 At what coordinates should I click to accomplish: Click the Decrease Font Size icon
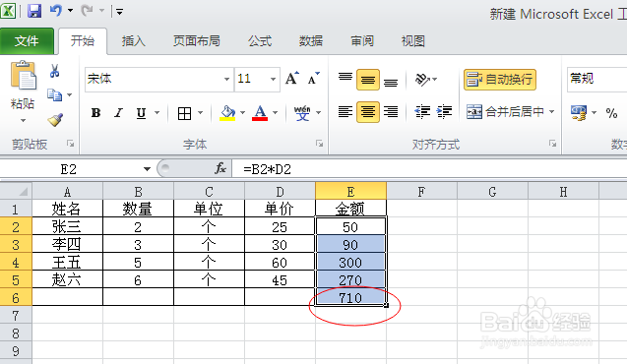tap(313, 78)
